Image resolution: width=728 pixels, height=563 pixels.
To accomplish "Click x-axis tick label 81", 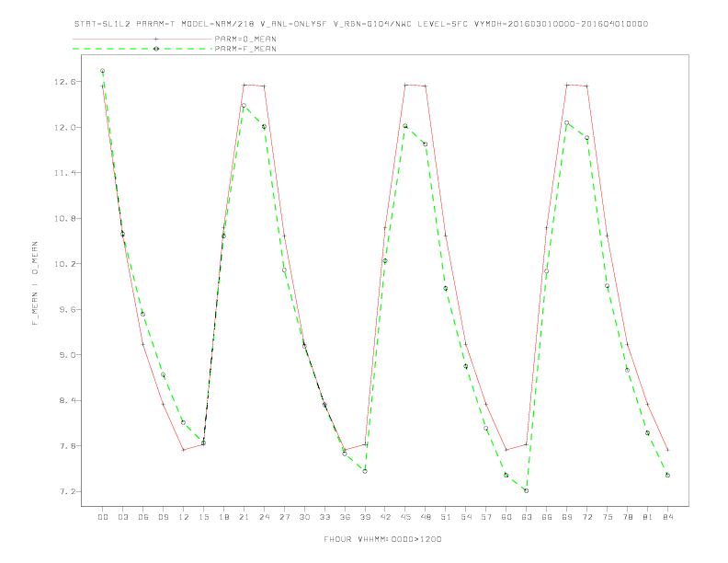I will click(648, 517).
